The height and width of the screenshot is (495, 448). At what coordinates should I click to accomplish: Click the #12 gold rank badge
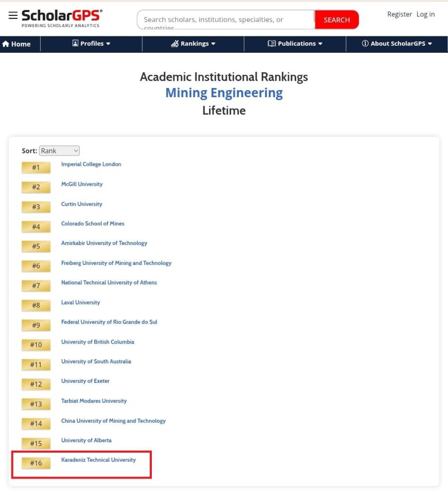(36, 384)
